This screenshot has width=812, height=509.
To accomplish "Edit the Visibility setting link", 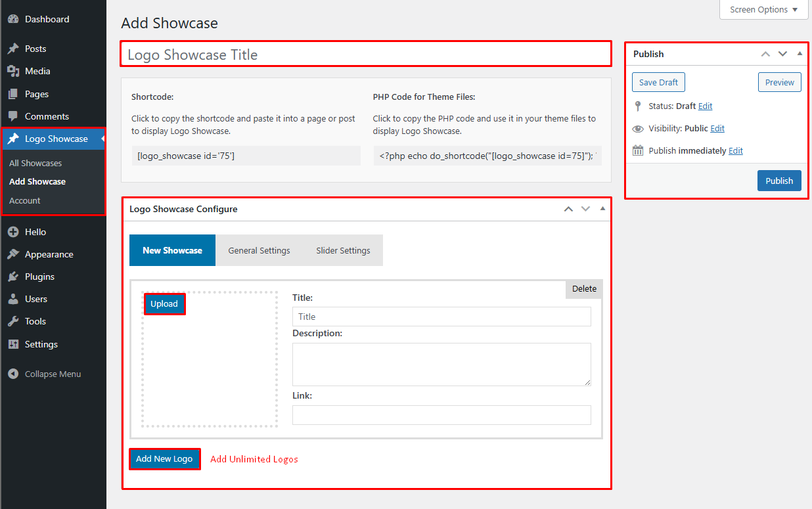I will [717, 129].
